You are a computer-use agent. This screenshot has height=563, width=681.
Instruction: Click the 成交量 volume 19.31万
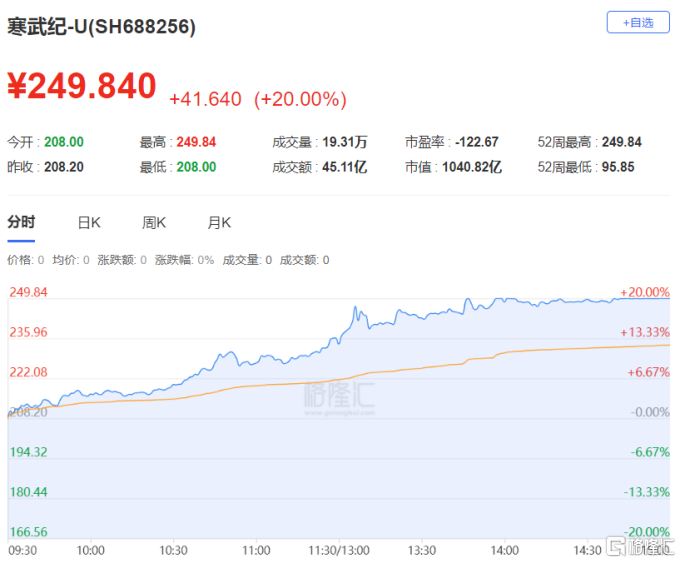tap(345, 142)
